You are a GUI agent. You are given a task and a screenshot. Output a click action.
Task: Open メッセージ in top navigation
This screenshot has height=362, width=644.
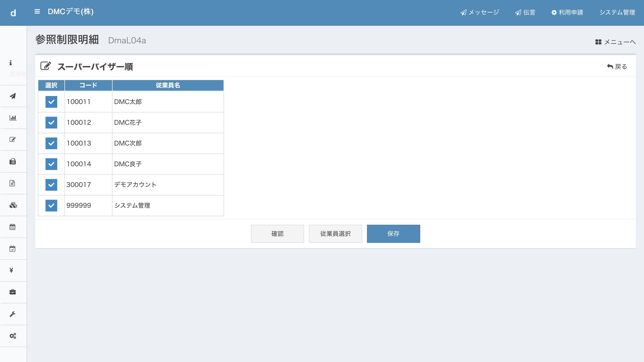coord(480,13)
